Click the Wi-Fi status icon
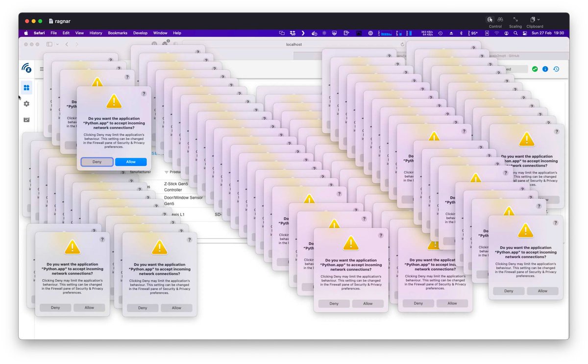This screenshot has width=588, height=364. pyautogui.click(x=496, y=33)
